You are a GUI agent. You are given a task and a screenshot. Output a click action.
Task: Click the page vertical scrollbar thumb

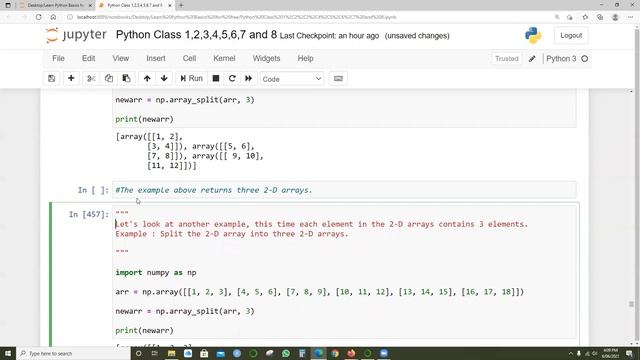pos(631,304)
